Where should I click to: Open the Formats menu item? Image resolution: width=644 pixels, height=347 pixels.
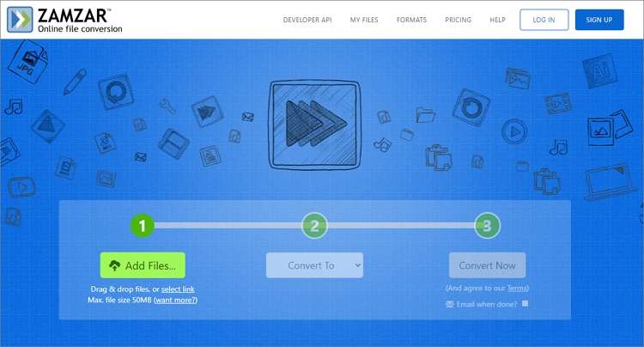[411, 20]
